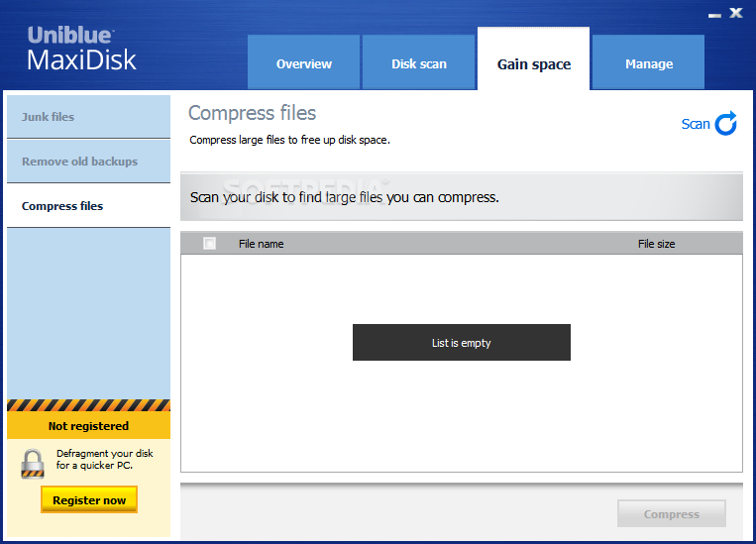Select Compress files in the sidebar
Viewport: 756px width, 544px height.
tap(89, 206)
